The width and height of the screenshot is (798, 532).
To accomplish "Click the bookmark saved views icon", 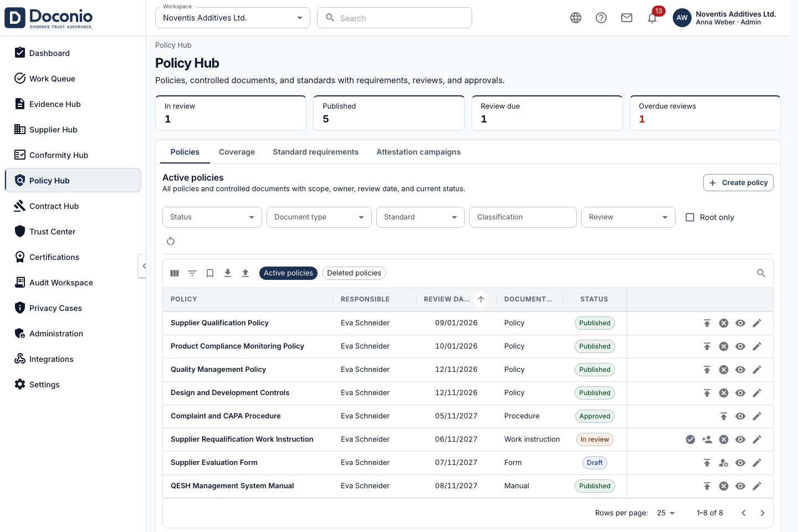I will pos(210,273).
